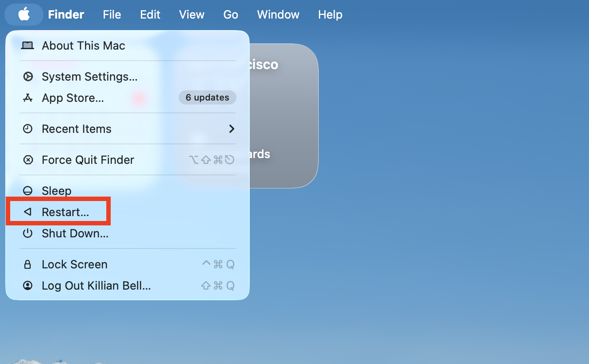
Task: Choose Force Quit Finder
Action: pos(88,160)
